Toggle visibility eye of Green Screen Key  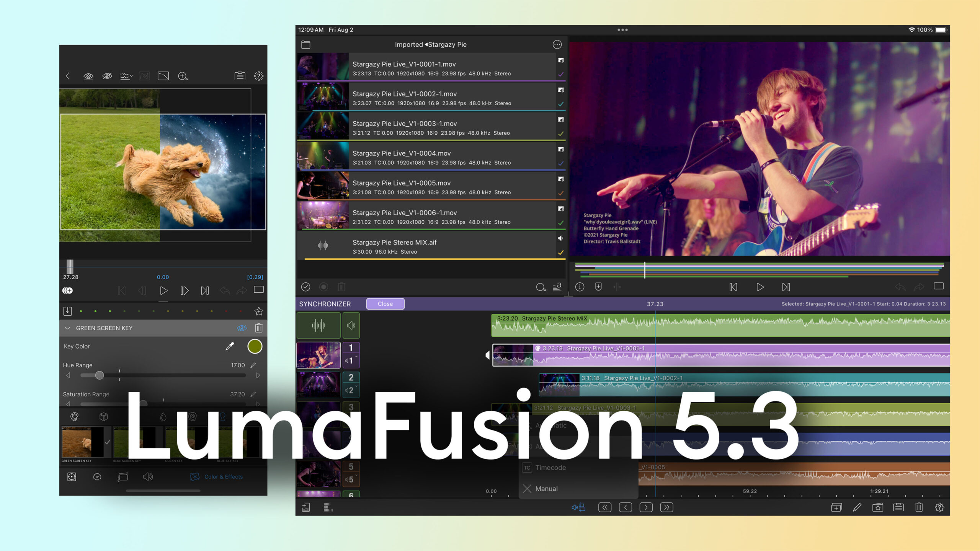(242, 328)
